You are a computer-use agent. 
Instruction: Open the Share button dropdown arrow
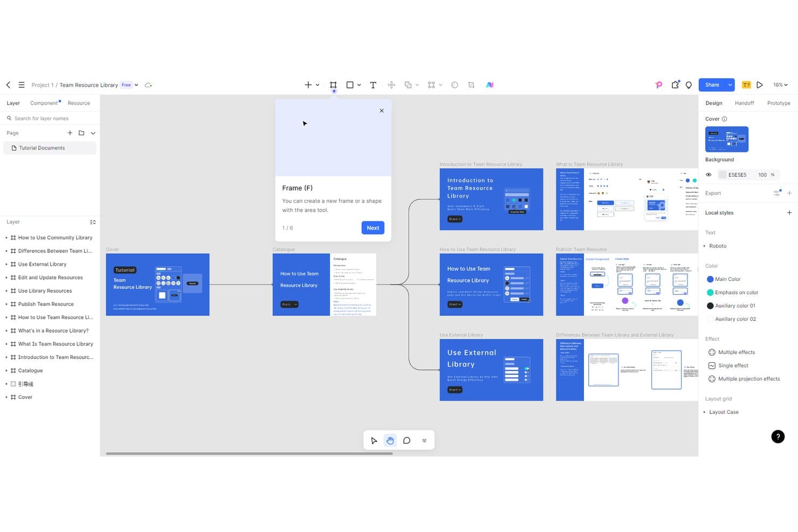click(x=730, y=85)
